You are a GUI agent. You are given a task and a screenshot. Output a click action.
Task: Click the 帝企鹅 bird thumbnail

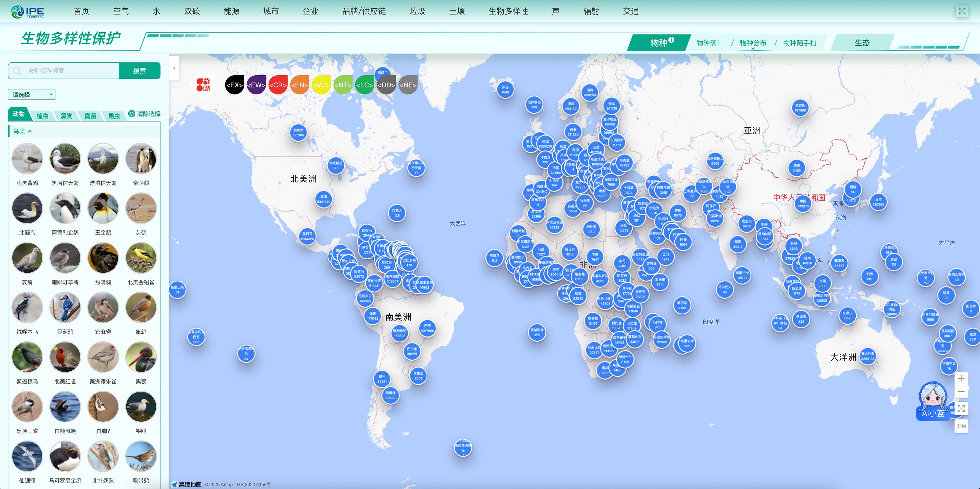(141, 159)
